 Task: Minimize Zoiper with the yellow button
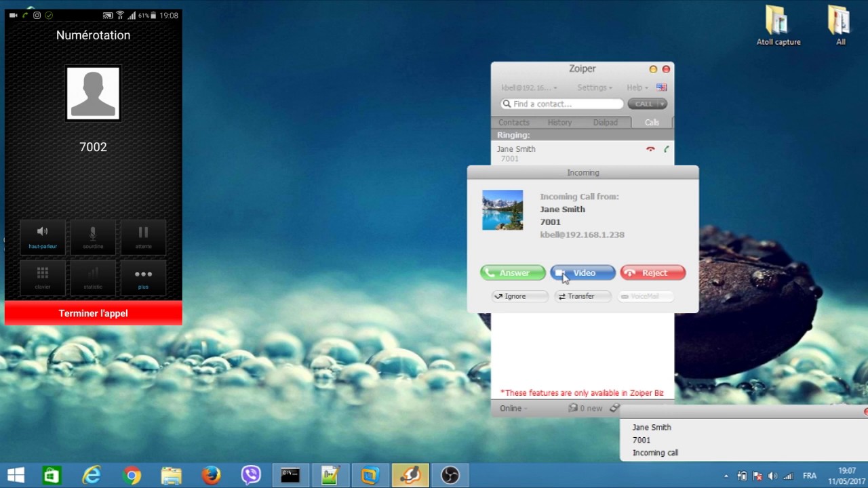click(653, 69)
